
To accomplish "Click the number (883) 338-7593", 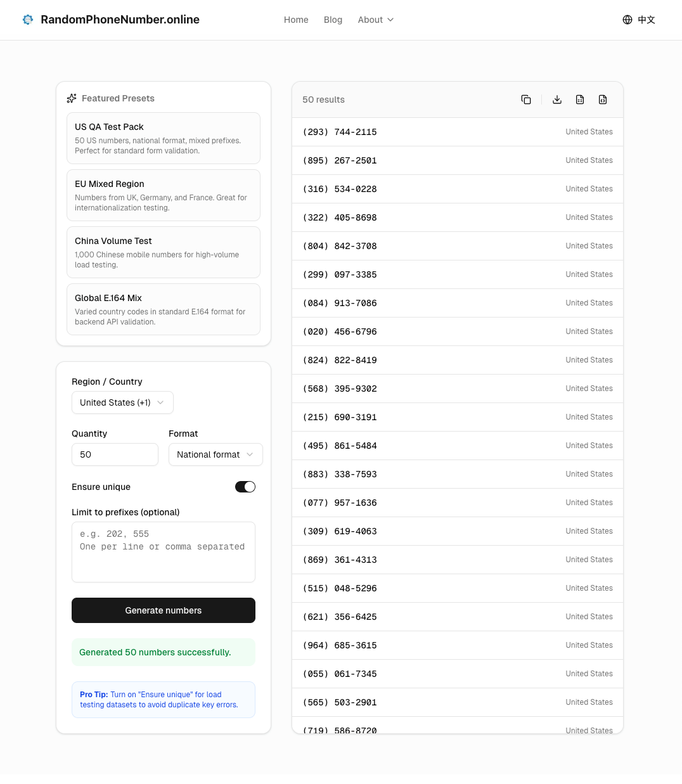I will coord(340,474).
